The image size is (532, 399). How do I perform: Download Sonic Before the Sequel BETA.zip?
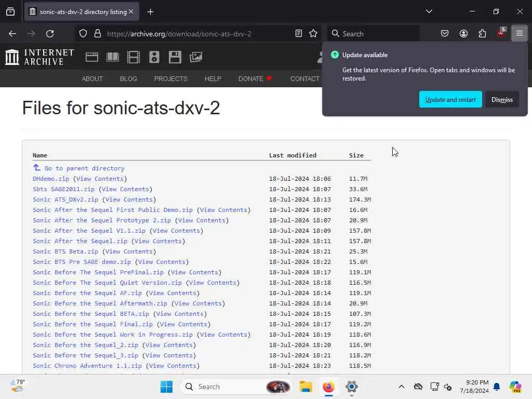pyautogui.click(x=91, y=314)
